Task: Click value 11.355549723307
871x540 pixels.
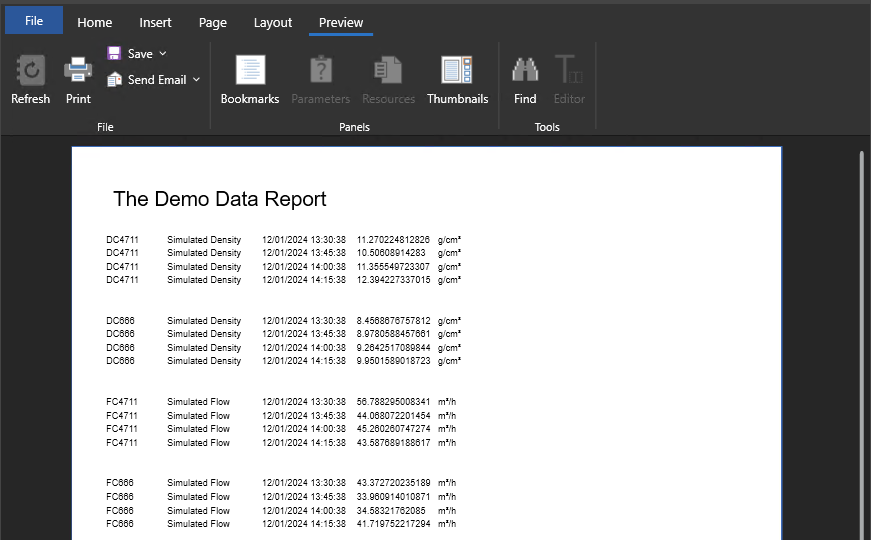Action: point(393,267)
